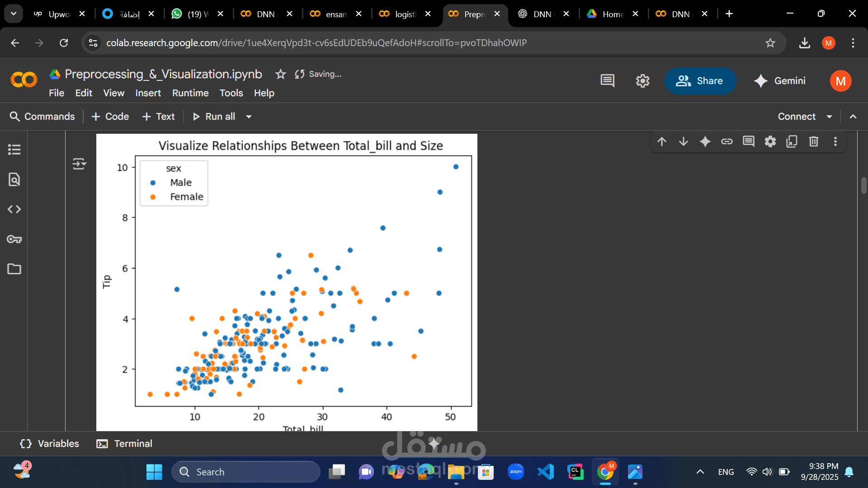Share the notebook

point(700,81)
